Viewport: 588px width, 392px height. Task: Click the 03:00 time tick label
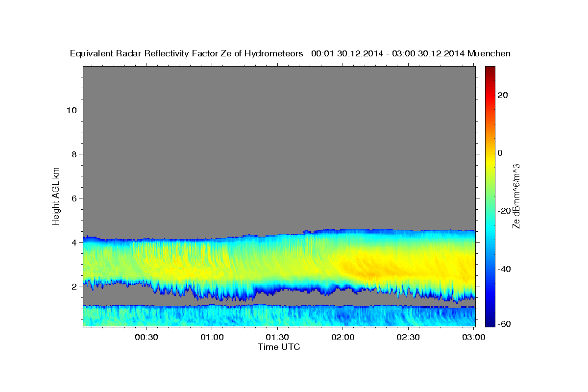tap(474, 338)
